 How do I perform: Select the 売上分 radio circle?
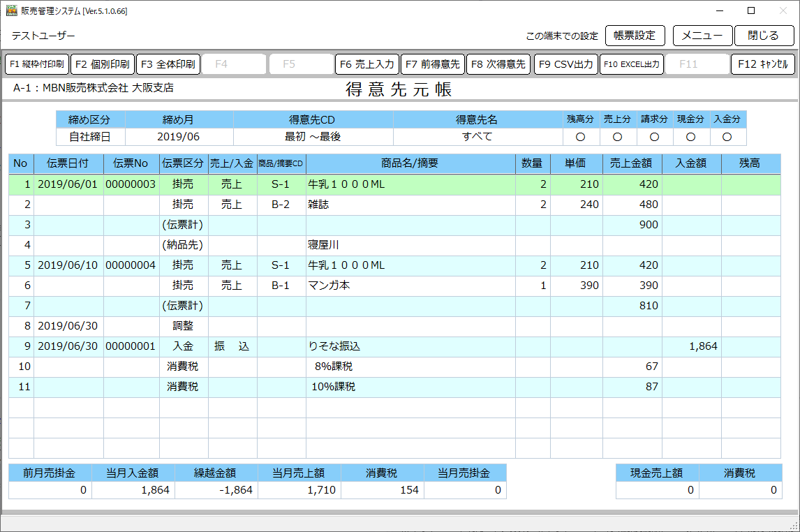(x=617, y=138)
